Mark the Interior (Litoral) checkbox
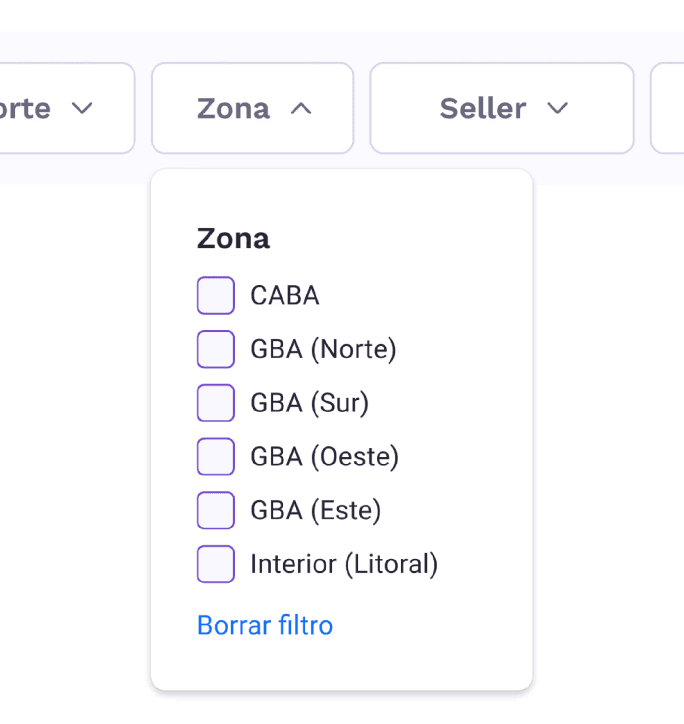This screenshot has height=724, width=684. 216,565
